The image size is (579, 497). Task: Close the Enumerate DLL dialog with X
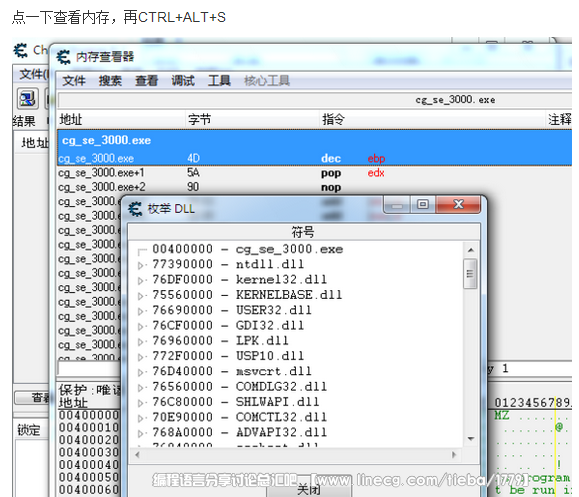[x=458, y=204]
